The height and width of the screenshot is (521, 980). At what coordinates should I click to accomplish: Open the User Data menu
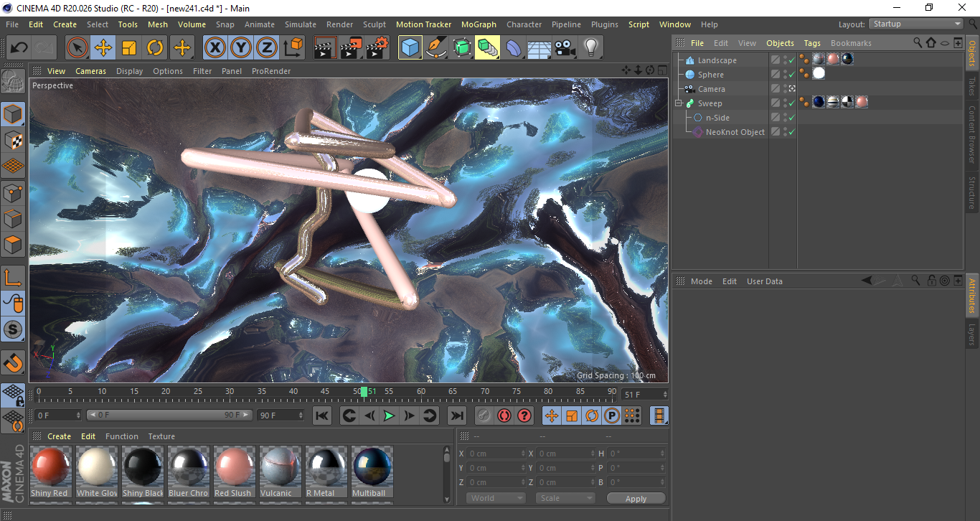click(764, 281)
